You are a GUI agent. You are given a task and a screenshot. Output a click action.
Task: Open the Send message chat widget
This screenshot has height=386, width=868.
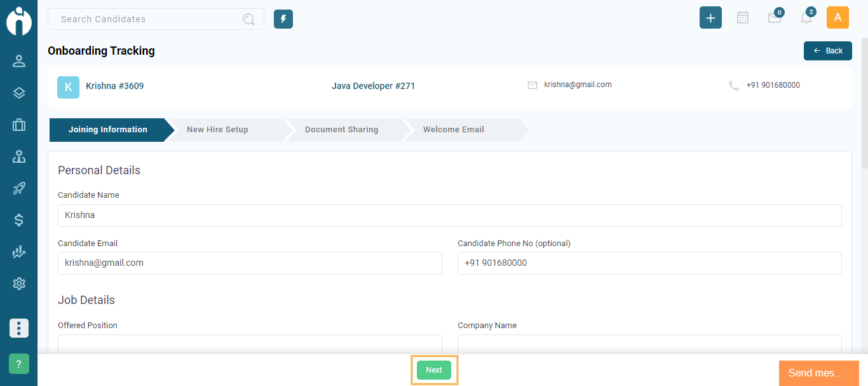(818, 373)
